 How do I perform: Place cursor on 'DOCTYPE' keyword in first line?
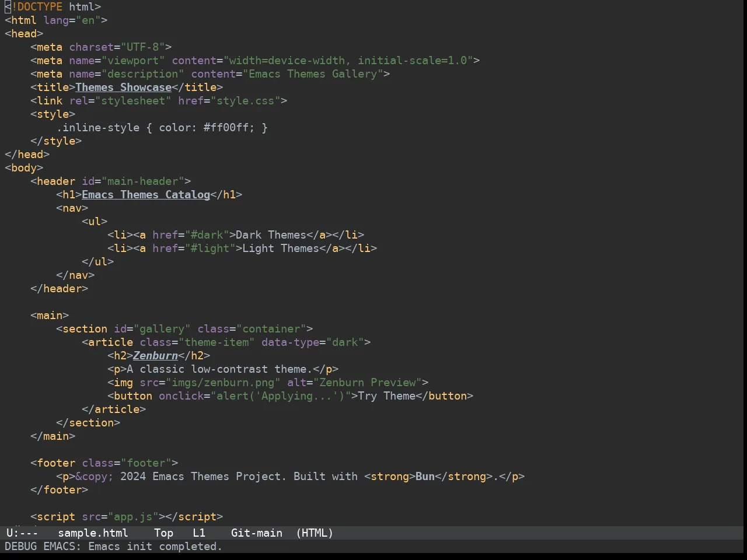click(x=40, y=7)
